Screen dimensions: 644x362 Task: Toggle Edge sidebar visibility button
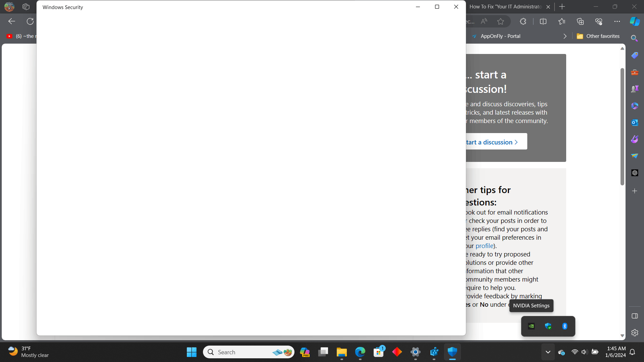pos(635,316)
